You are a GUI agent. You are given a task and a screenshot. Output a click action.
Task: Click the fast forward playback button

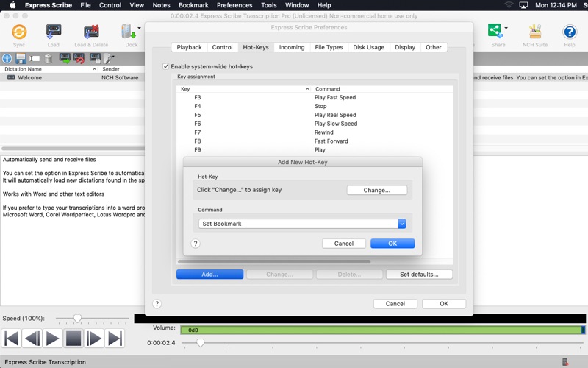94,339
